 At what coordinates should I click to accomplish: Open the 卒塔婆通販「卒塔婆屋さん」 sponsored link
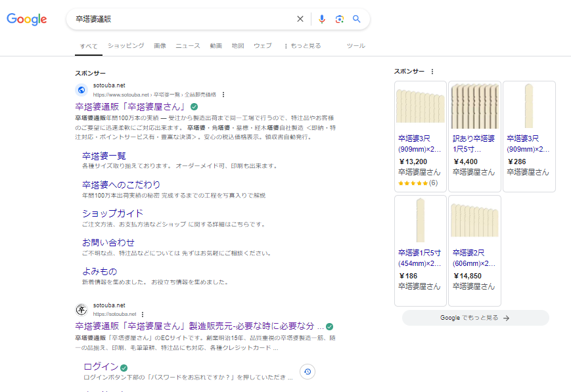point(130,106)
